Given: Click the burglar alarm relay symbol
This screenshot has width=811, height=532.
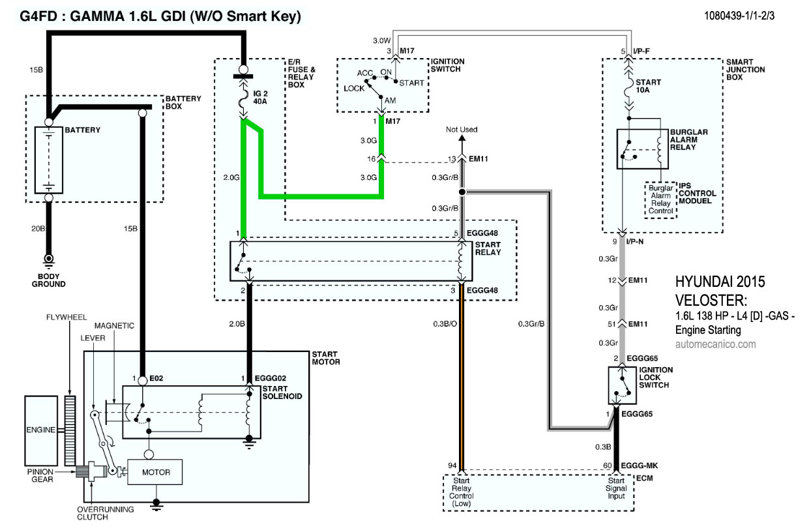Looking at the screenshot, I should tap(644, 149).
